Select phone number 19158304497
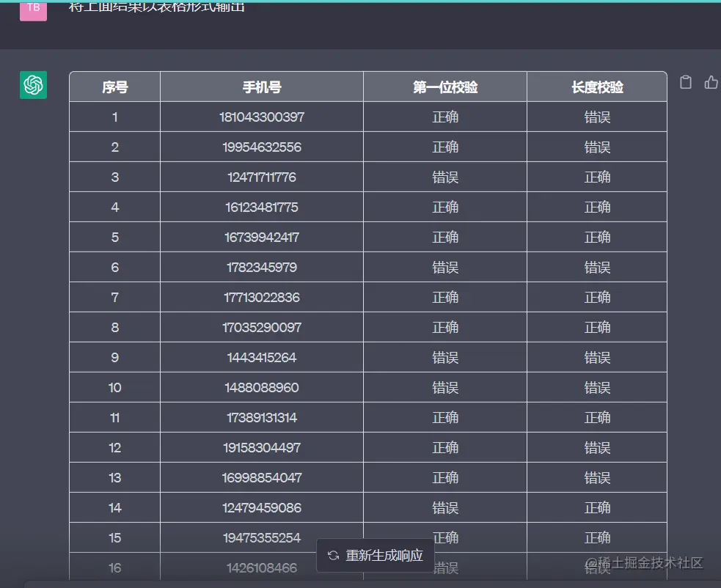Viewport: 721px width, 588px height. [x=262, y=448]
